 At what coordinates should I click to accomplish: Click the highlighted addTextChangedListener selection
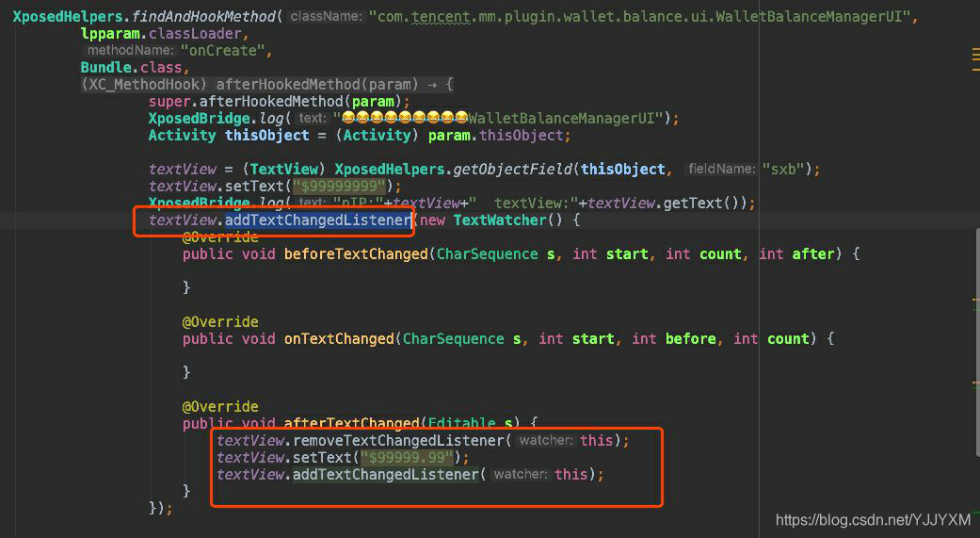[x=317, y=220]
